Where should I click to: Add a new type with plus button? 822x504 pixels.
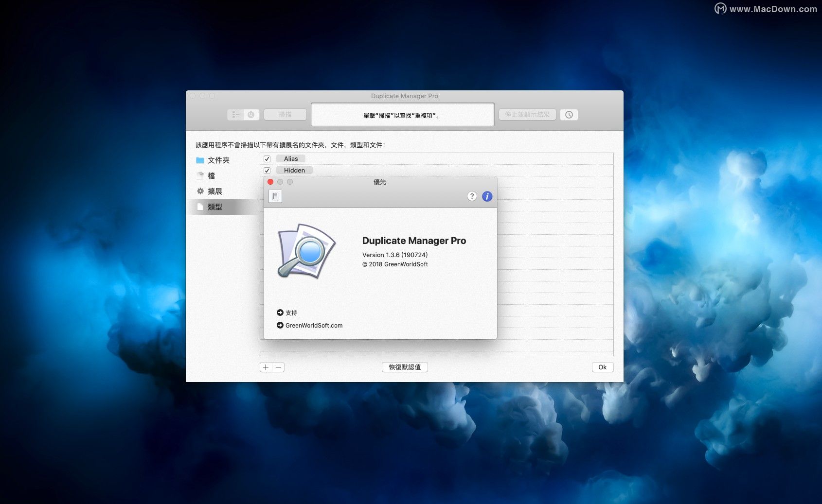pos(266,367)
